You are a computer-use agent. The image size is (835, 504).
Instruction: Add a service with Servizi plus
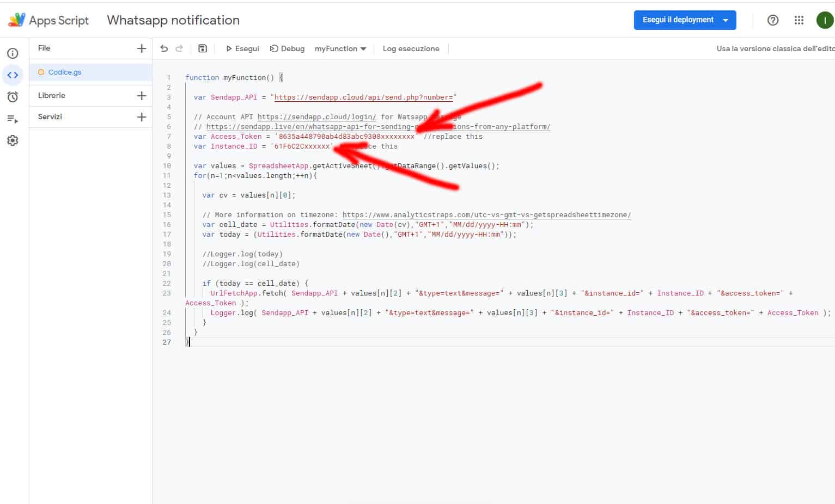coord(142,117)
